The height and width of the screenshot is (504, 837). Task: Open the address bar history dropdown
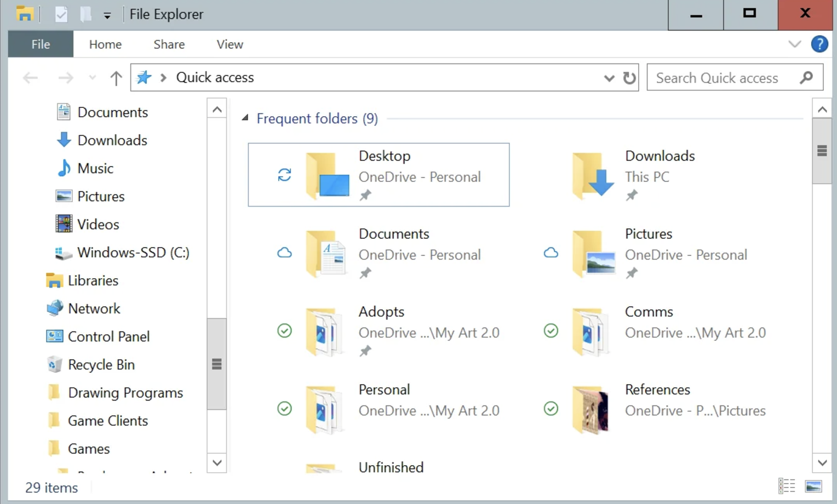click(x=609, y=78)
